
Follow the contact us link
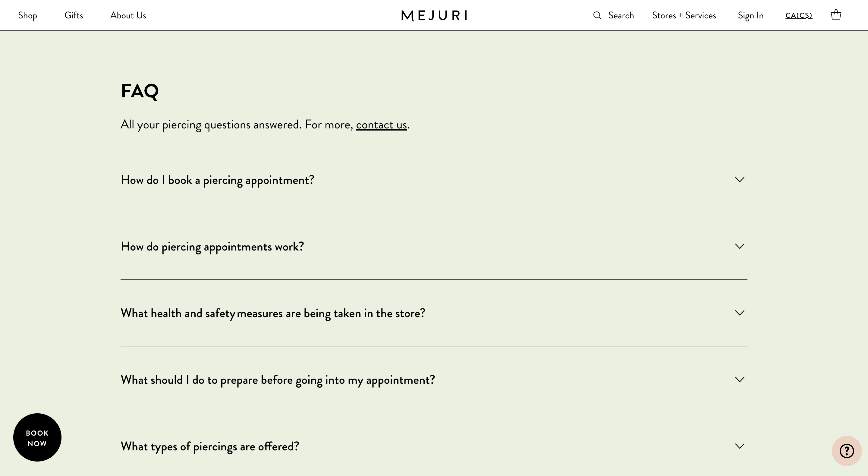[382, 125]
